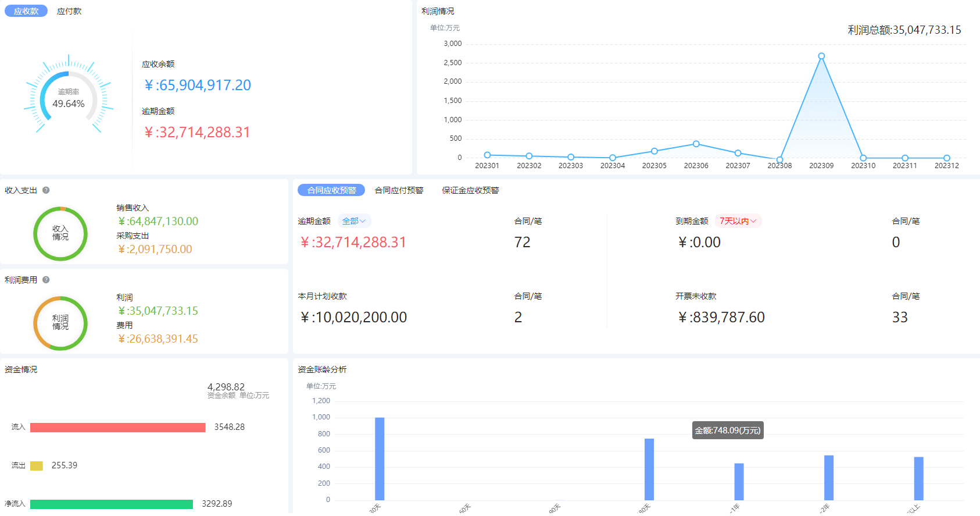Click the tallest bar in 资金账龄分析 chart
This screenshot has width=980, height=516.
(x=380, y=459)
